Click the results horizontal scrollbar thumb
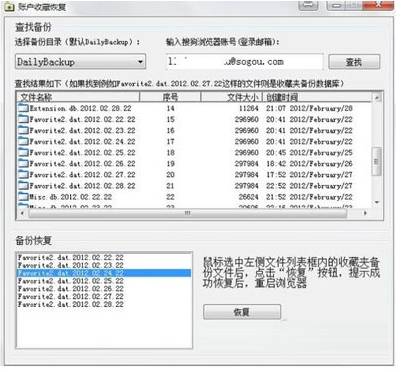 (x=187, y=213)
